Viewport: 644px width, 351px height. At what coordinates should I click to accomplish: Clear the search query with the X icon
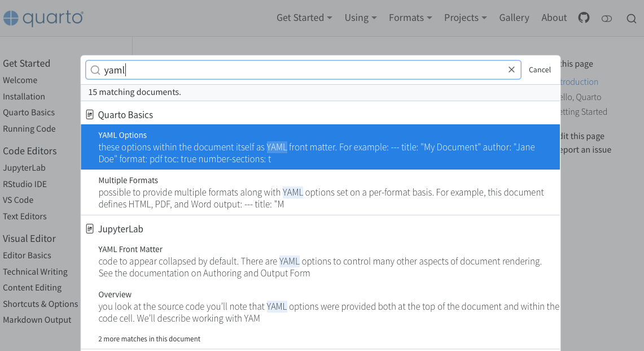pyautogui.click(x=511, y=70)
